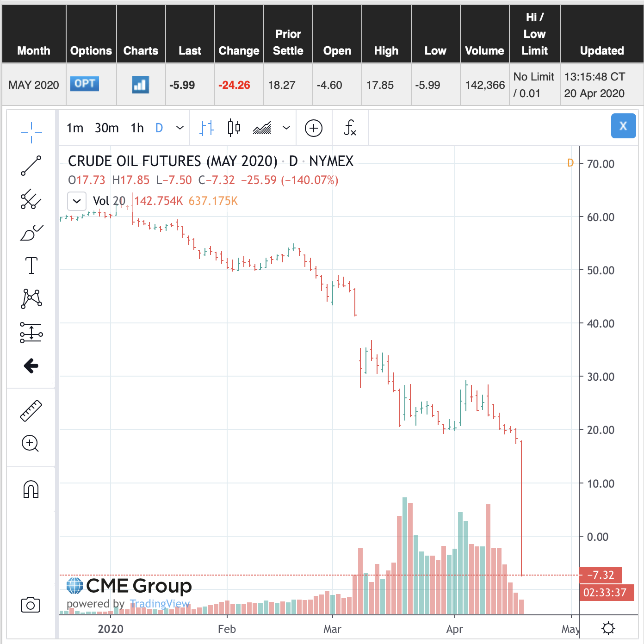The width and height of the screenshot is (644, 644).
Task: Select the 1h timeframe
Action: 137,128
